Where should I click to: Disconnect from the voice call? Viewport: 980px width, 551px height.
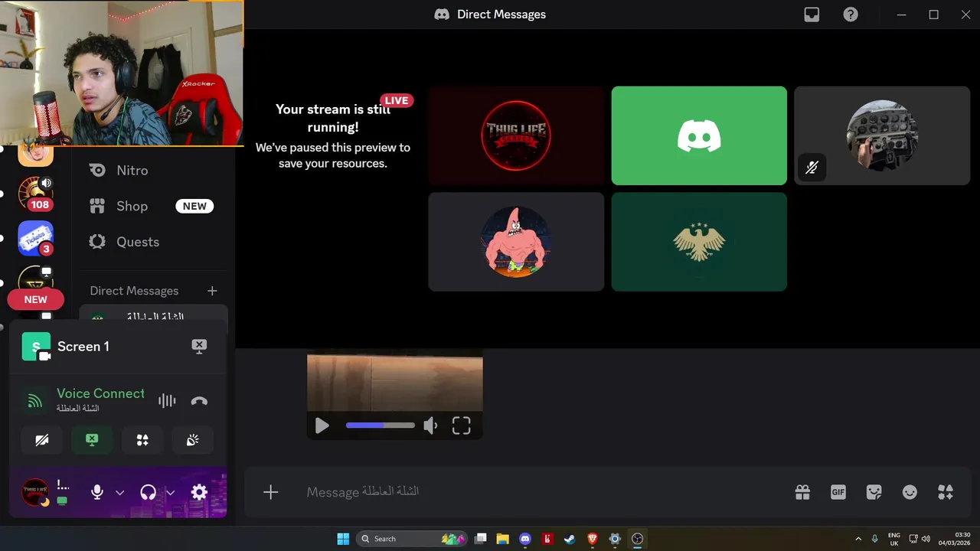pyautogui.click(x=199, y=400)
